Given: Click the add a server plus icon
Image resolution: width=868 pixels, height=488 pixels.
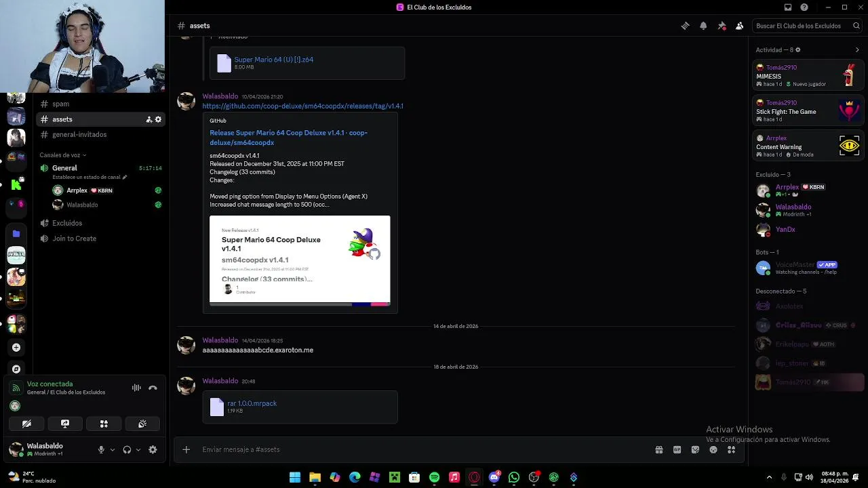Looking at the screenshot, I should pyautogui.click(x=16, y=347).
